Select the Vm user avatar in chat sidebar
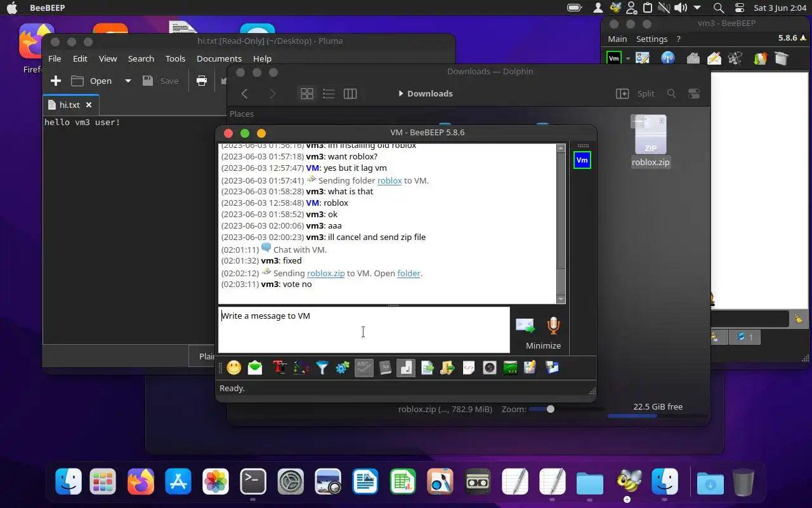812x508 pixels. click(x=582, y=161)
